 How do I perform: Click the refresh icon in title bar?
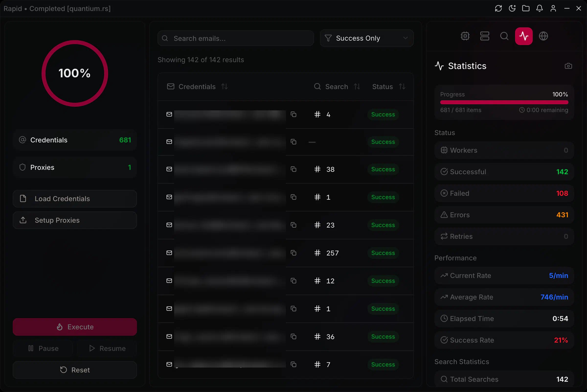498,9
